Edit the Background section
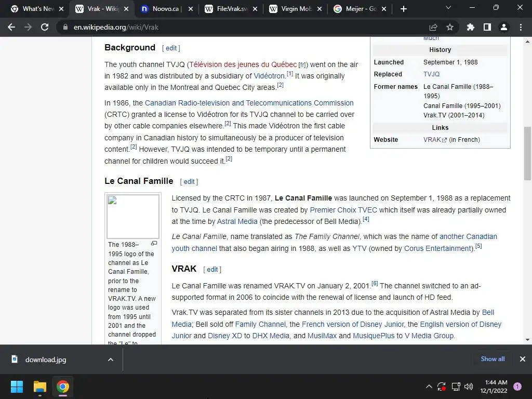Viewport: 532px width, 399px height. (x=171, y=48)
